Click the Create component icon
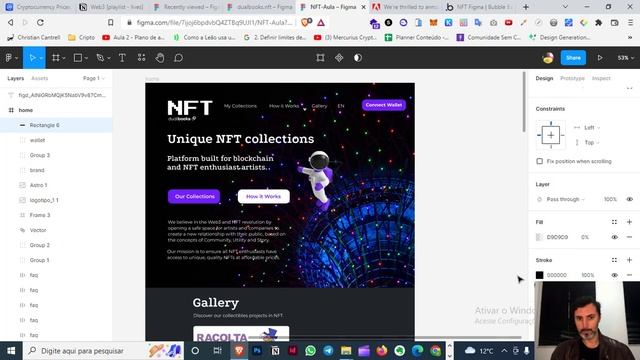Screen dimensions: 640x360 339,58
